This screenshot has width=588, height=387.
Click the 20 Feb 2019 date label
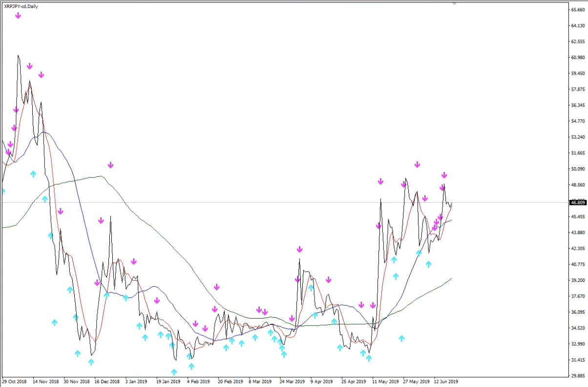[x=230, y=382]
